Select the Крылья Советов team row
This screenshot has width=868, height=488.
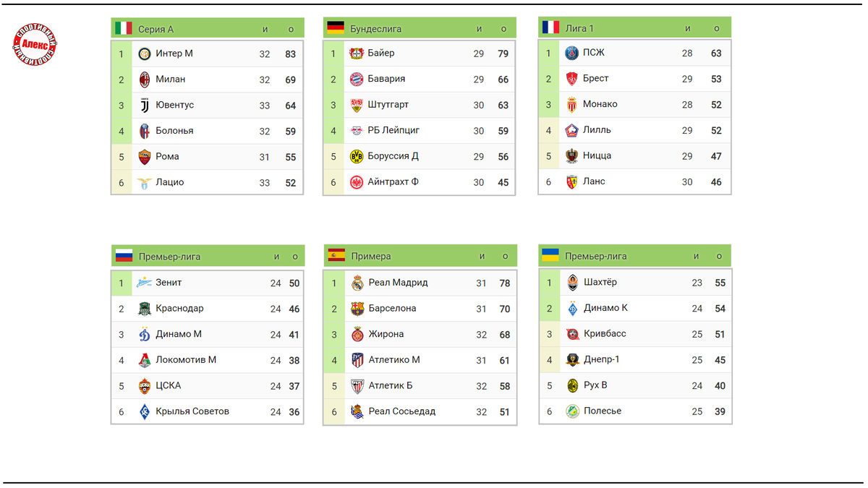tap(207, 411)
